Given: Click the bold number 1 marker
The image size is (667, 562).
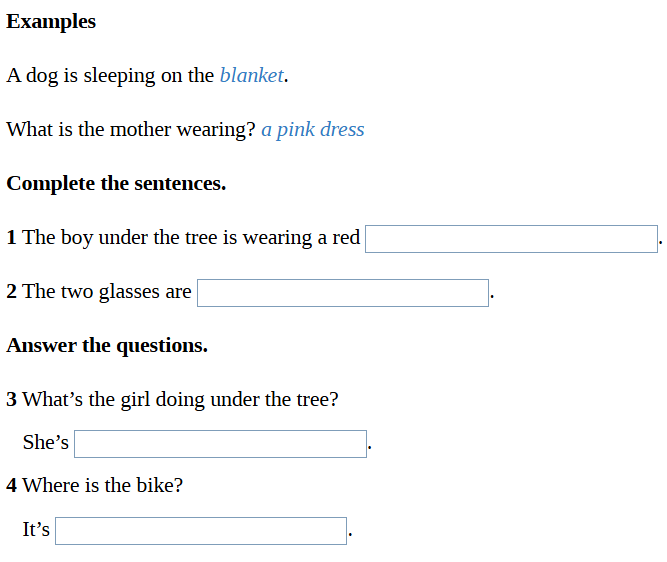Looking at the screenshot, I should coord(11,238).
